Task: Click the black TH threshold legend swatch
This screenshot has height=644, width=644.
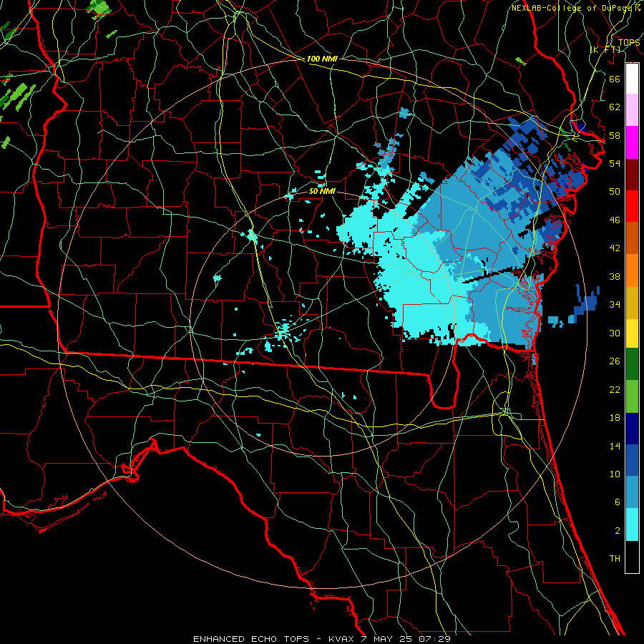Action: click(x=632, y=557)
